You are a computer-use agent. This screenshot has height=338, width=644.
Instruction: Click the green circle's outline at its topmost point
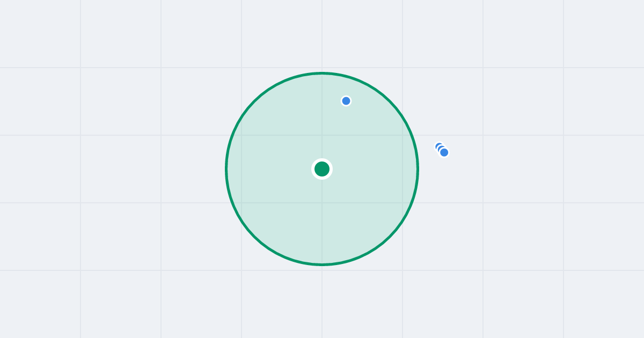322,73
